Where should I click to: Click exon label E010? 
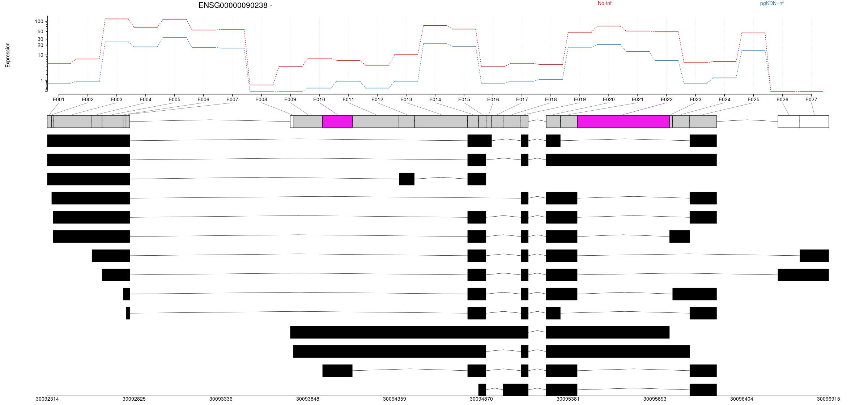coord(319,99)
